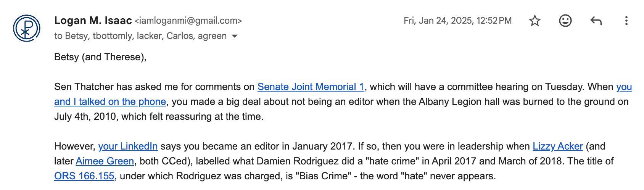
Task: Open the ORS 166.155 statute link
Action: click(84, 176)
